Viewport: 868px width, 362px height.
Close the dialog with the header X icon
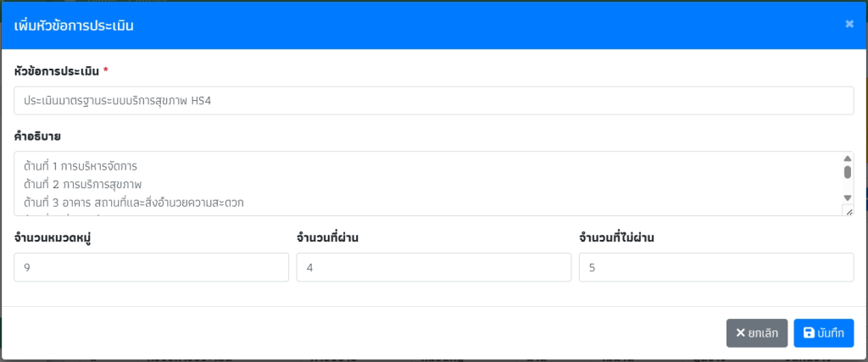coord(849,25)
